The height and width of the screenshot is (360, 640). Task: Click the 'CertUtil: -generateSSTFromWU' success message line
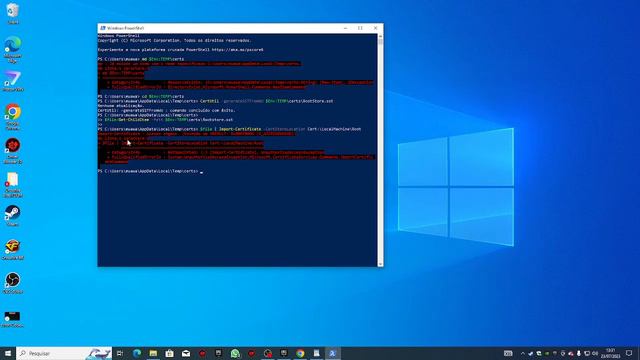167,110
